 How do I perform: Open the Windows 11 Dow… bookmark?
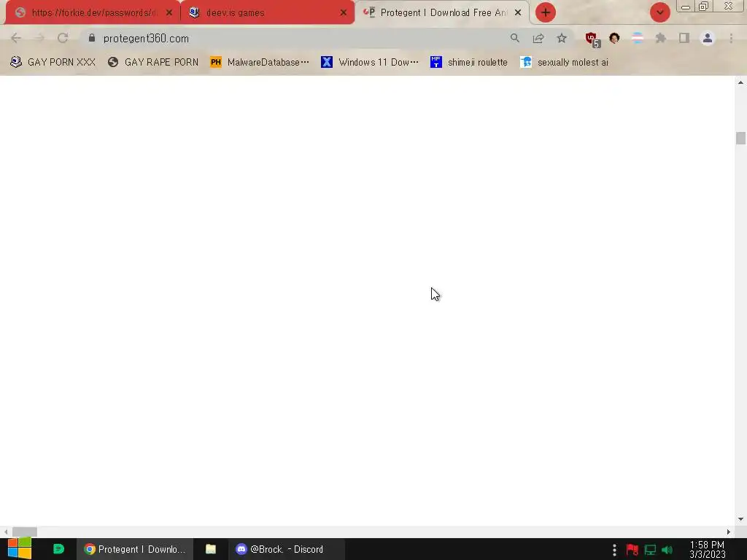[x=370, y=63]
